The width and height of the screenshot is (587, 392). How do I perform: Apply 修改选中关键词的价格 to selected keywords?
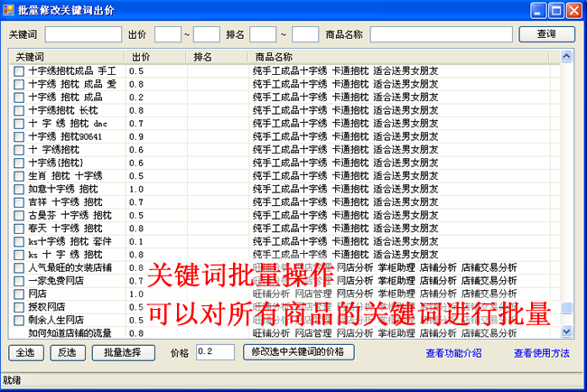[x=299, y=351]
